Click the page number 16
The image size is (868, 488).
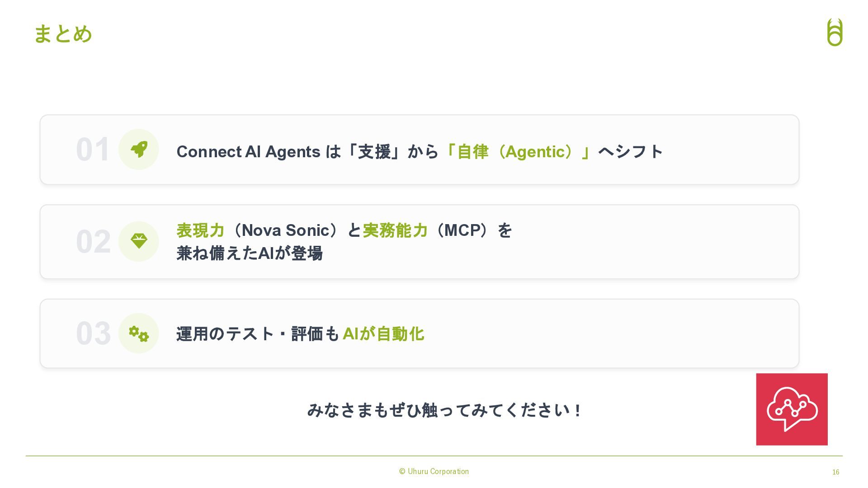pos(836,472)
